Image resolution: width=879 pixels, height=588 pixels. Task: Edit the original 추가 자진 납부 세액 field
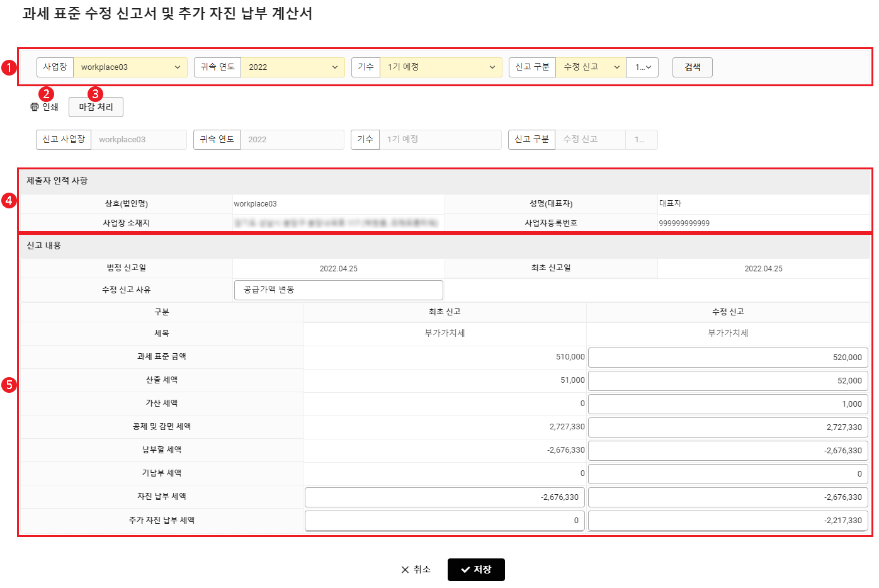point(445,521)
